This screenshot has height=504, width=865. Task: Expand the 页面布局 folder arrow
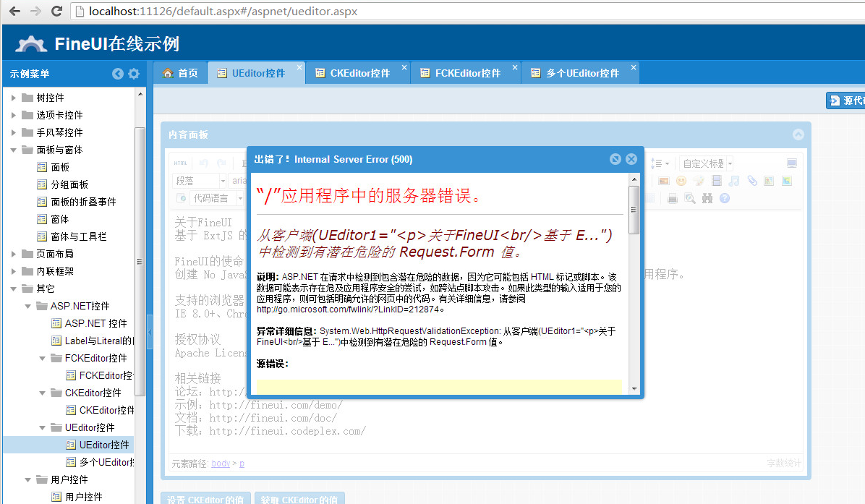point(14,255)
